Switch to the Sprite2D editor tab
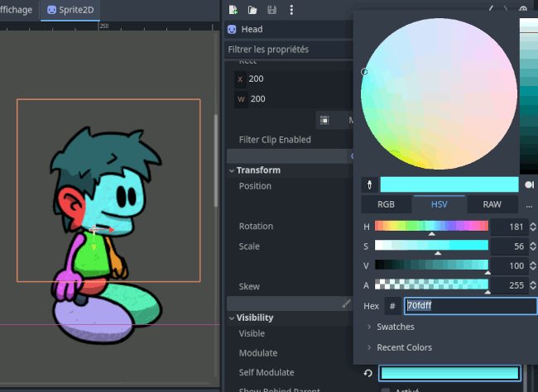The image size is (538, 392). tap(70, 10)
